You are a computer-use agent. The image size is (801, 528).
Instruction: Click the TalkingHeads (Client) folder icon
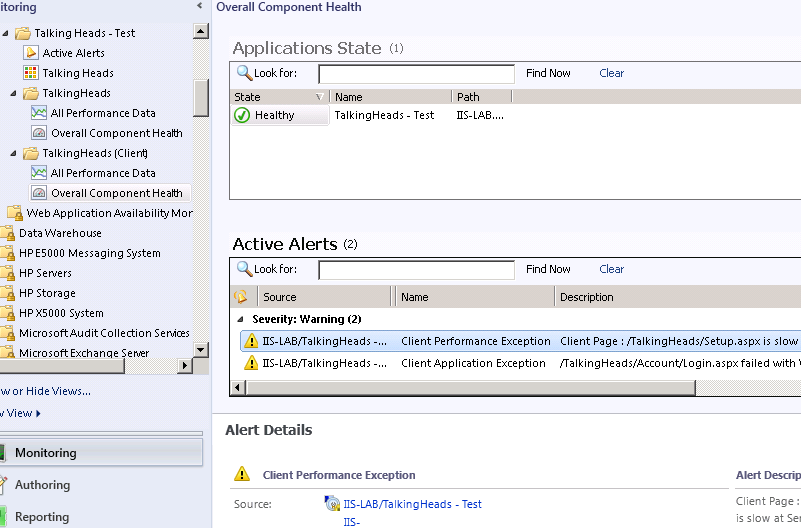click(31, 153)
